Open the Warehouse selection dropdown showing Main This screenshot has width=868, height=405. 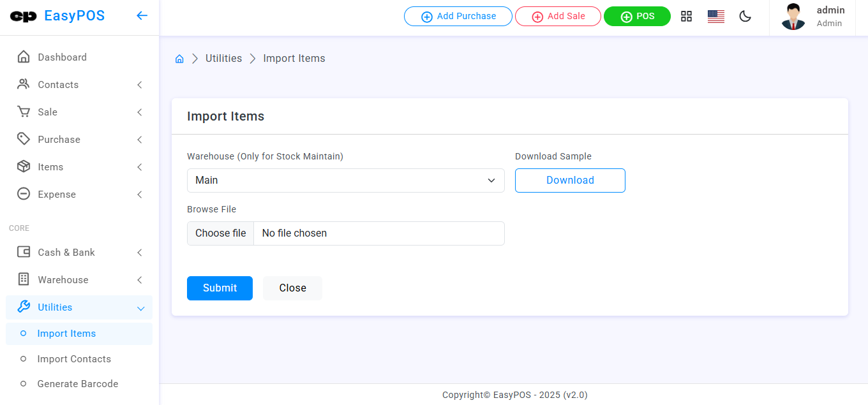click(345, 180)
